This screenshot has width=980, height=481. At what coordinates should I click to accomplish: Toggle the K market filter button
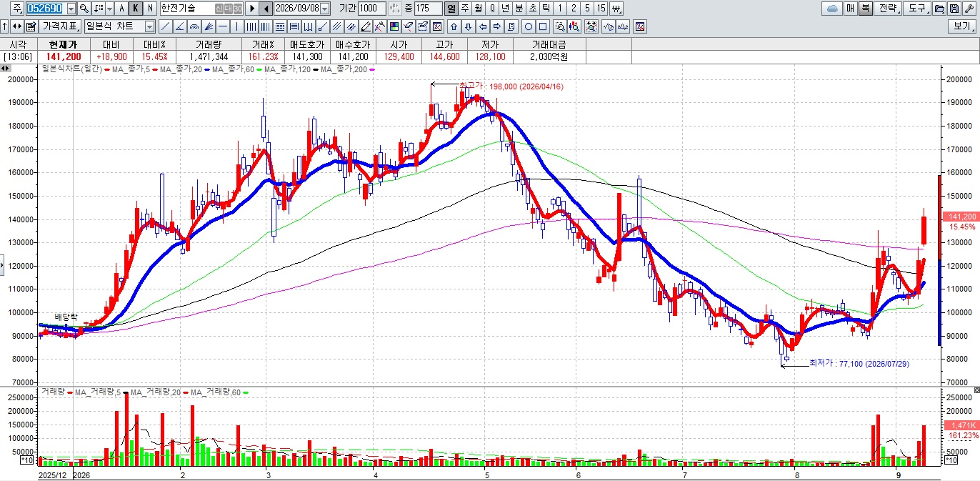(136, 9)
